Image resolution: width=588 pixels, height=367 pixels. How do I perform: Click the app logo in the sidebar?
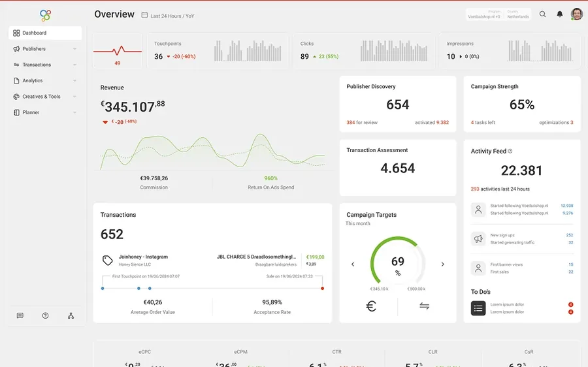pos(45,15)
